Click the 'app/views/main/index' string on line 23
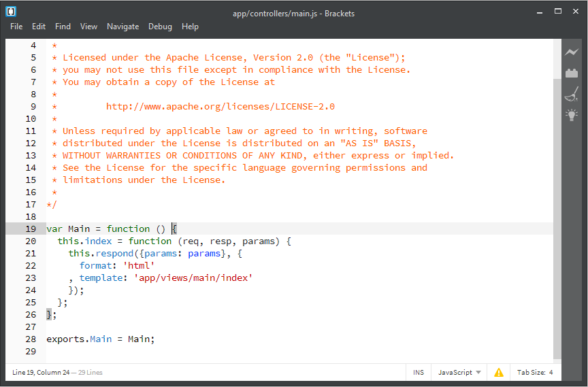Image resolution: width=588 pixels, height=387 pixels. (x=193, y=278)
